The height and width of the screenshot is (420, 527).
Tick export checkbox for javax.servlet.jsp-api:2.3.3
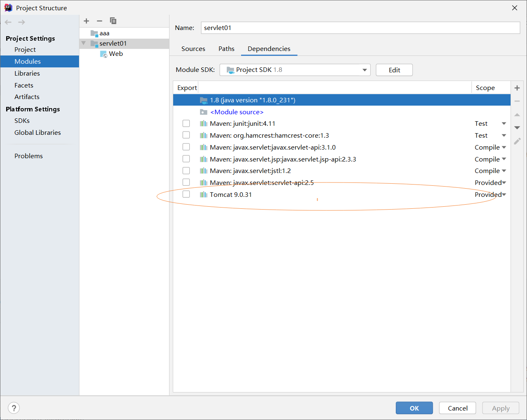click(186, 159)
